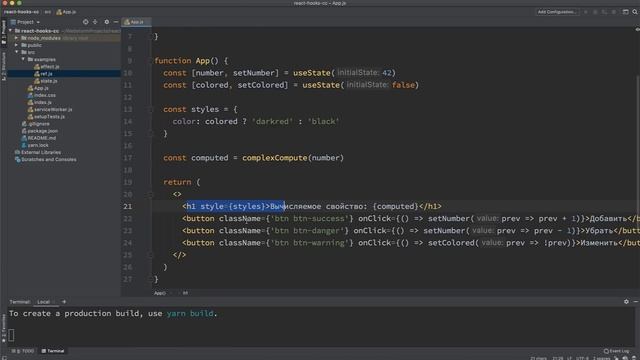Open effect.js in the project tree

click(x=47, y=67)
